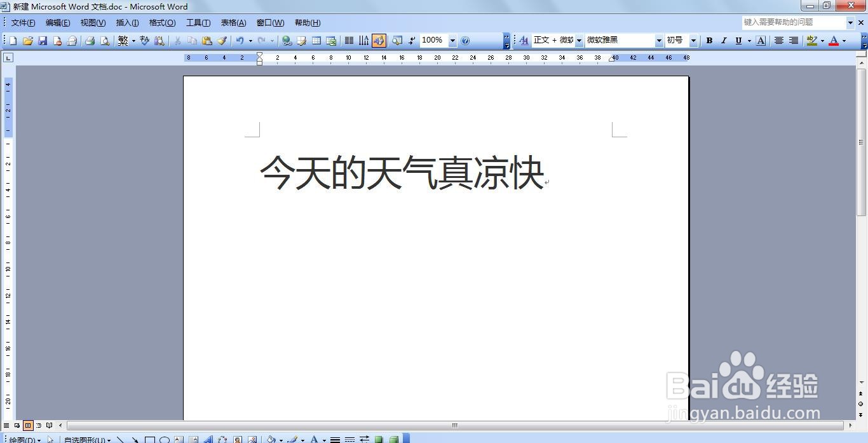868x443 pixels.
Task: Click the fill color paint bucket
Action: click(271, 439)
